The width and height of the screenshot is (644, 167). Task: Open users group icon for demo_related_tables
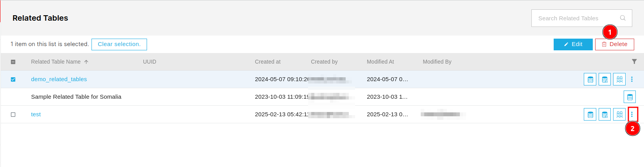coord(619,79)
